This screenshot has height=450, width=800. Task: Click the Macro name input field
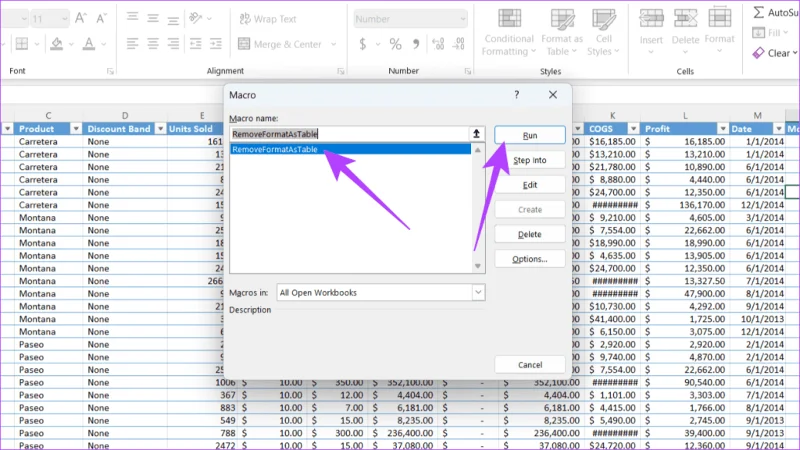point(349,134)
